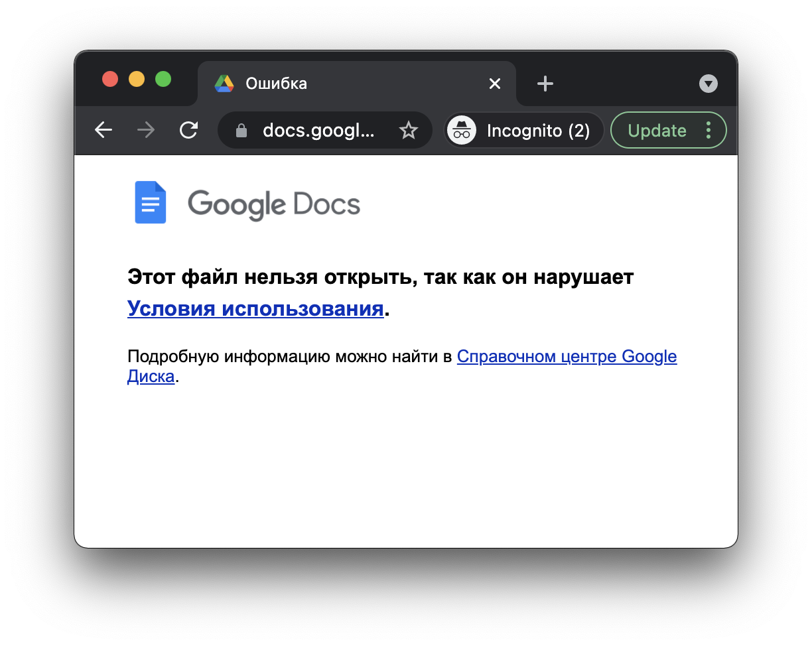This screenshot has width=812, height=646.
Task: Click the forward navigation arrow
Action: 146,131
